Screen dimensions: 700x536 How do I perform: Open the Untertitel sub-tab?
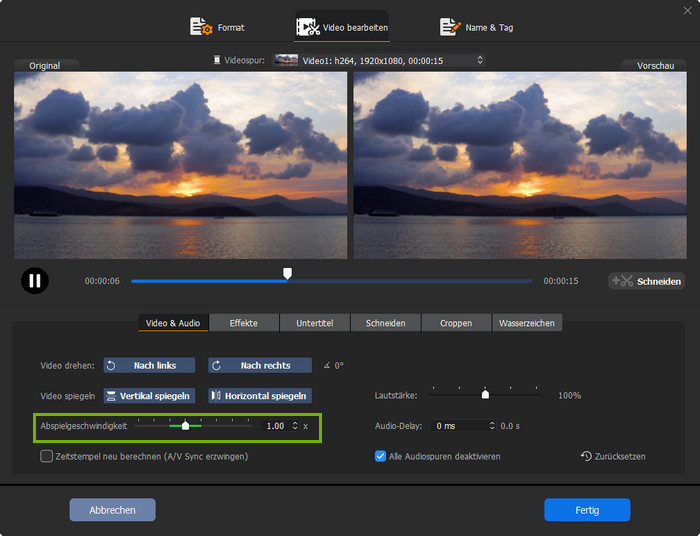point(315,323)
